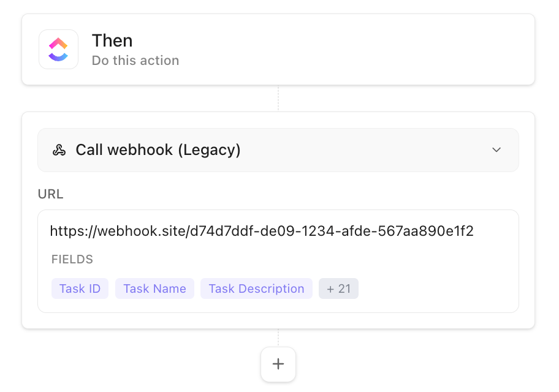Click the dotted connector above plus button

point(278,337)
